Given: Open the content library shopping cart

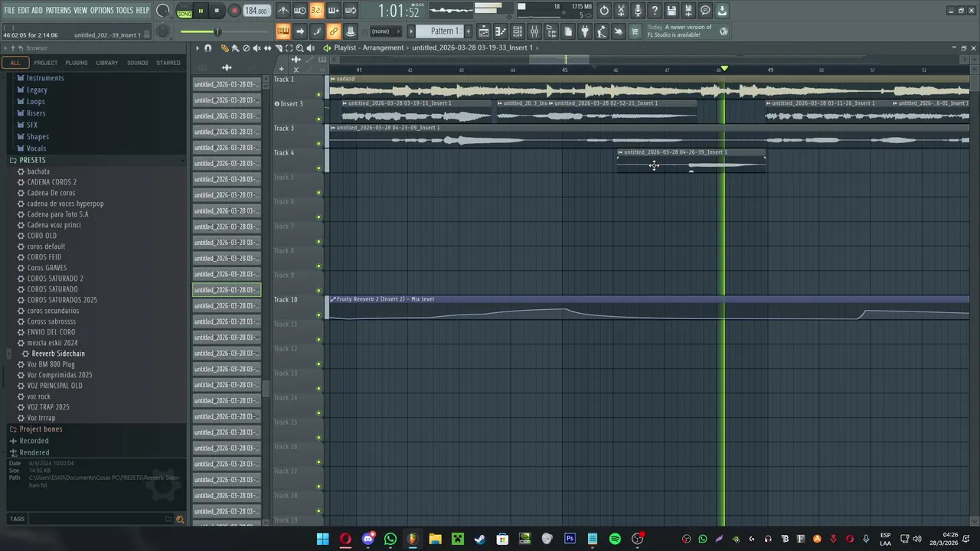Looking at the screenshot, I should pos(634,31).
